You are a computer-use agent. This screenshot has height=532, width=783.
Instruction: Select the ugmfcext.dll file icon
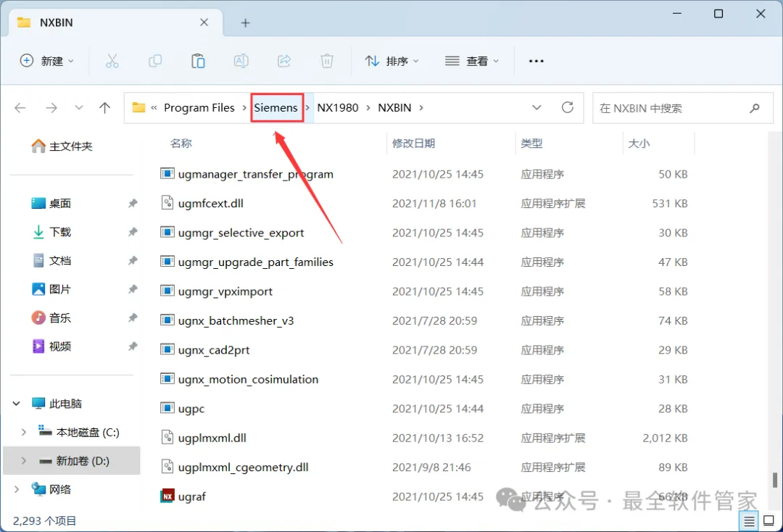click(x=167, y=203)
